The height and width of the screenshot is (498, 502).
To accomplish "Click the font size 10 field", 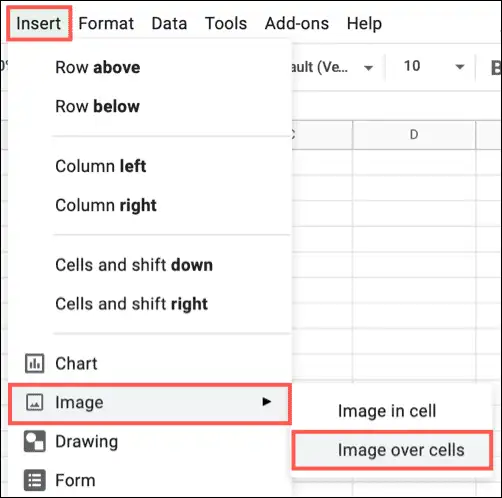I will [412, 66].
